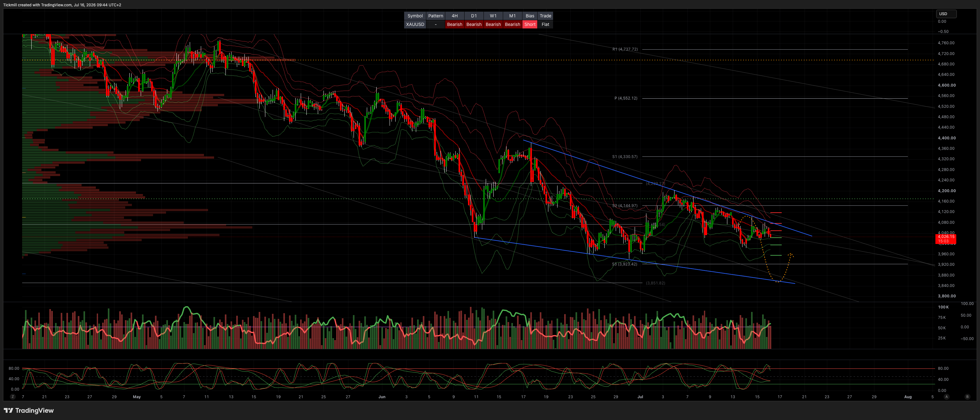The height and width of the screenshot is (420, 980).
Task: Click the 4H column header
Action: pos(455,15)
